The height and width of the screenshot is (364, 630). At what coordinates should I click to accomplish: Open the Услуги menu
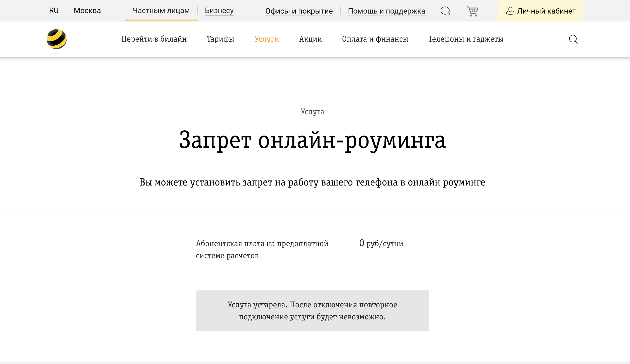pos(267,39)
